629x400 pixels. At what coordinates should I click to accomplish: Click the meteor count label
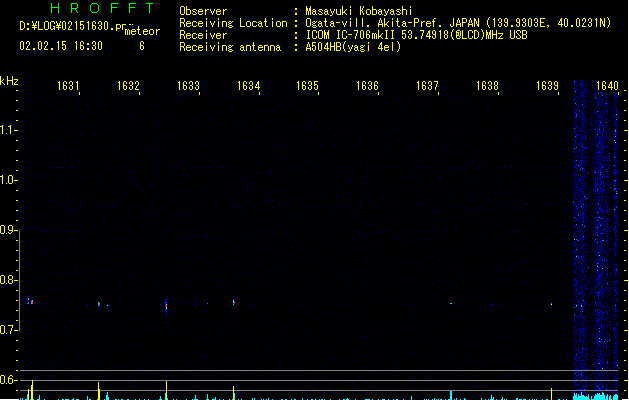[x=142, y=31]
